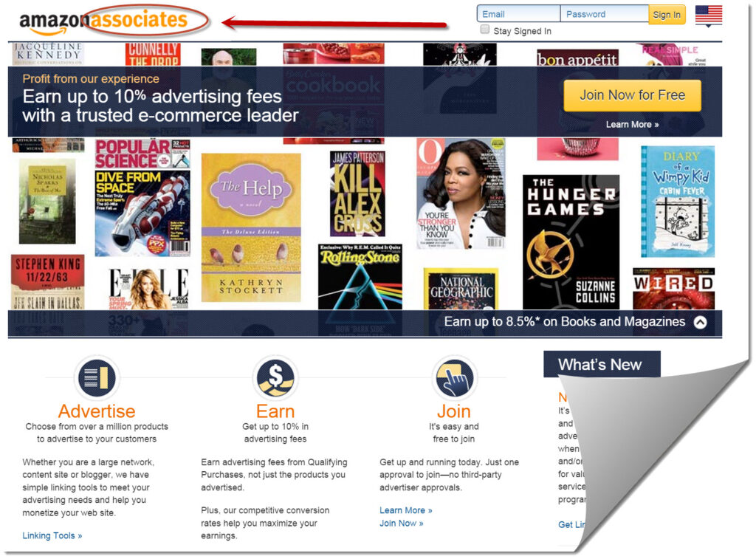Open country selector arrow under flag
This screenshot has height=559, width=756.
pos(708,26)
